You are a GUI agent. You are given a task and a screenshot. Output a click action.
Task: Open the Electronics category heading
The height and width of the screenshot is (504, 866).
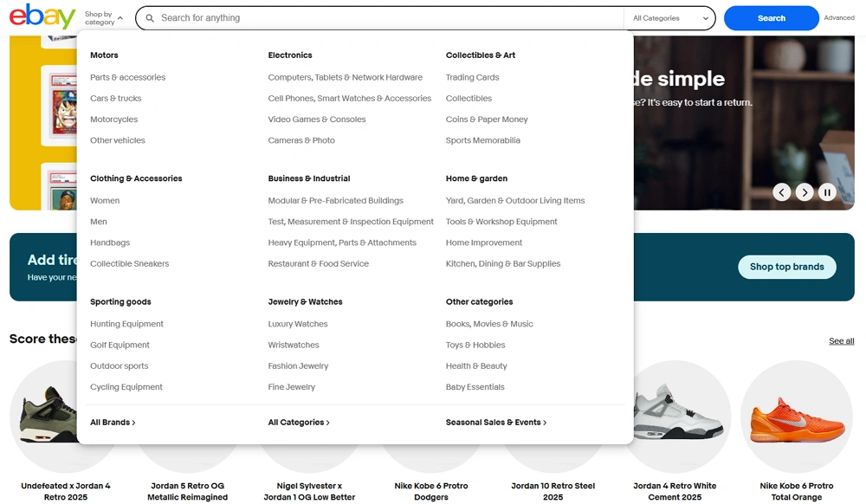(x=290, y=55)
